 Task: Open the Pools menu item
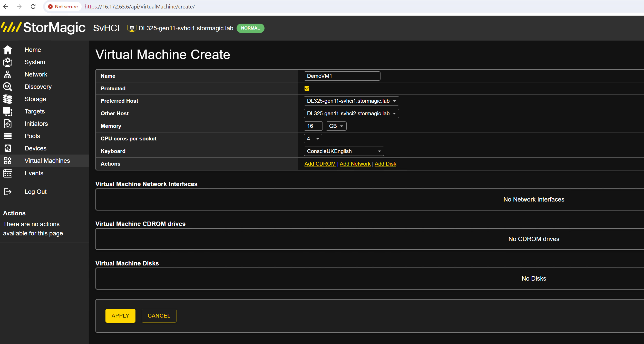tap(32, 136)
